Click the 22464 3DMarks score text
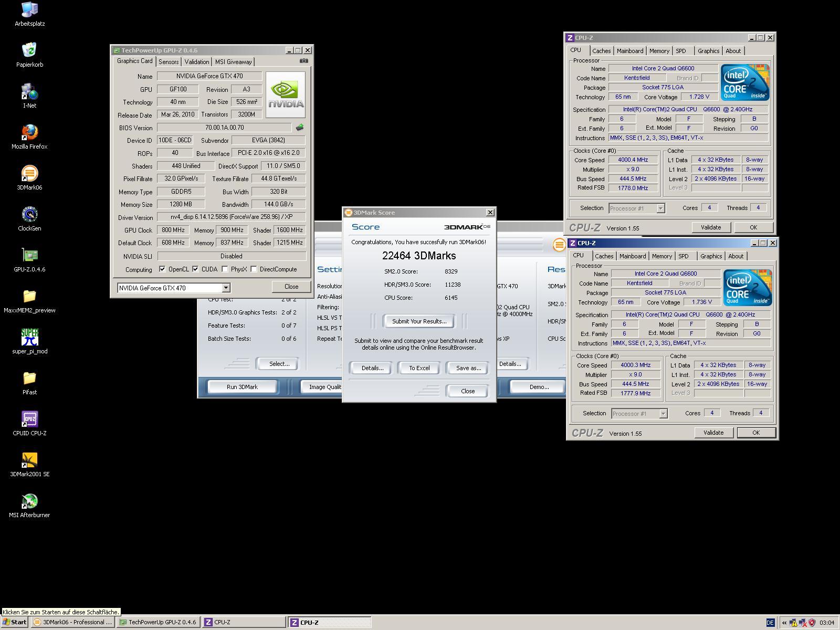This screenshot has width=840, height=630. point(419,256)
